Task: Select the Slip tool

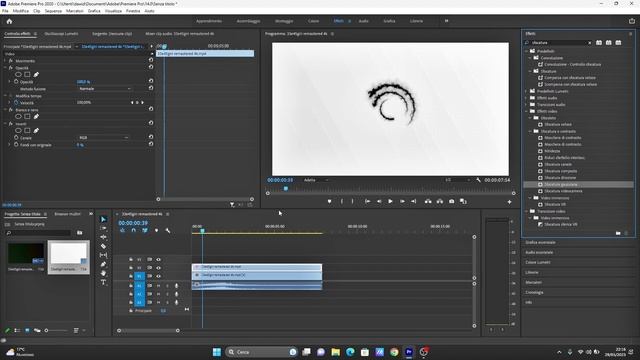Action: point(103,255)
